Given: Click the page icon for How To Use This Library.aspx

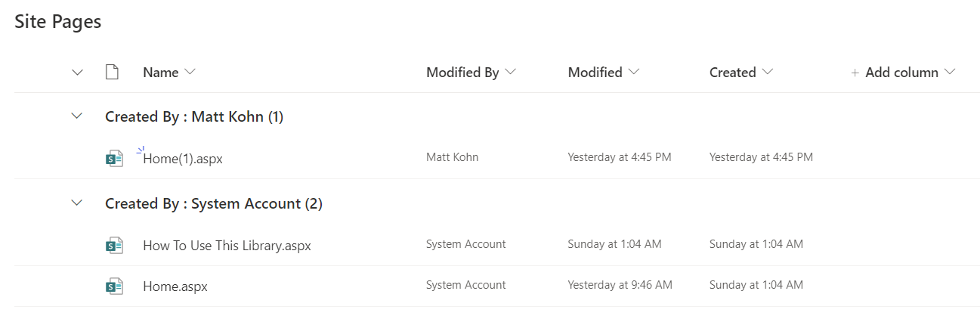Looking at the screenshot, I should [x=114, y=246].
